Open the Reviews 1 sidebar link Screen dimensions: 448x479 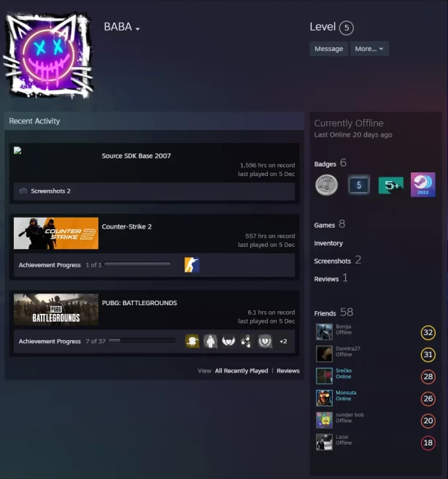[x=331, y=278]
